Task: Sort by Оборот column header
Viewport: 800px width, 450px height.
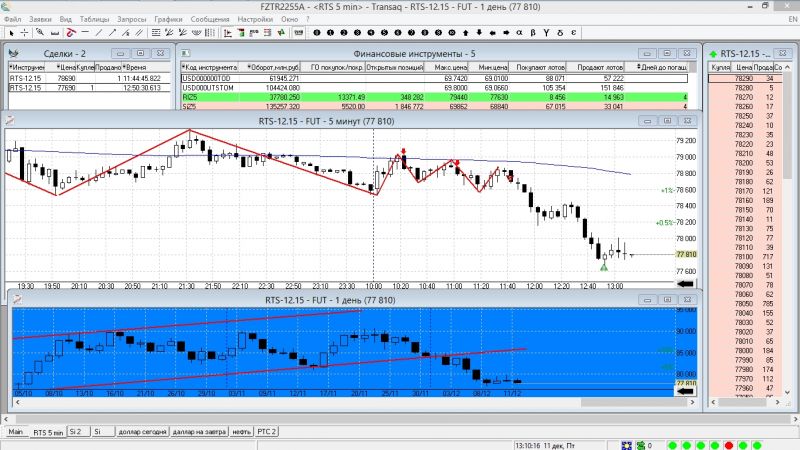Action: [x=270, y=67]
